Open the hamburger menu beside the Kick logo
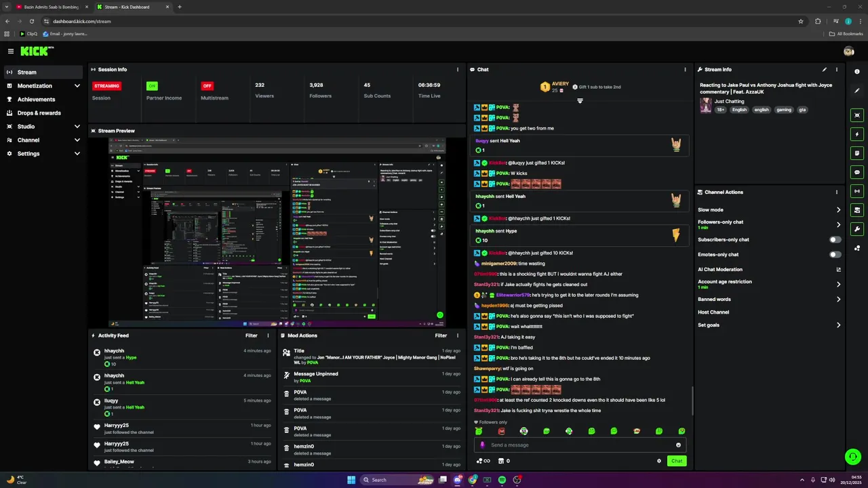868x488 pixels. [x=10, y=51]
